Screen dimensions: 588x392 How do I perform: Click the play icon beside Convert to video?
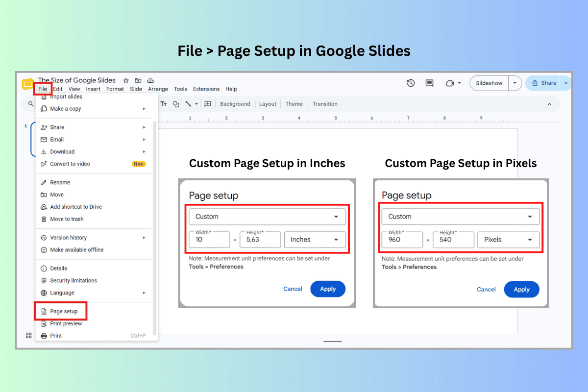point(44,164)
